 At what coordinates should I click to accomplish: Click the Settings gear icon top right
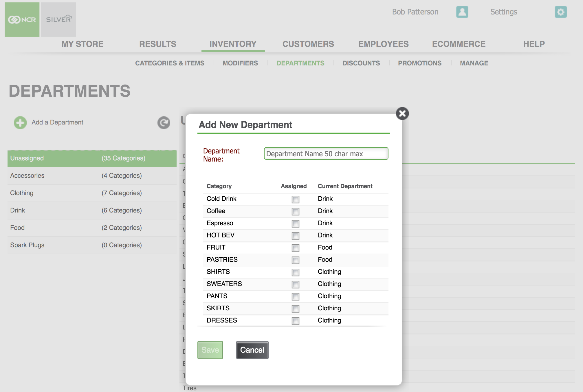[x=561, y=12]
